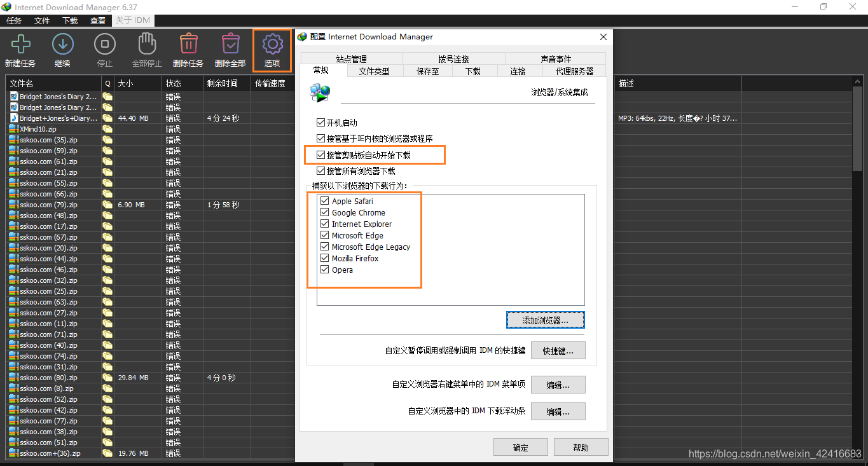Uncheck Google Chrome browser
The width and height of the screenshot is (868, 466).
tap(324, 212)
